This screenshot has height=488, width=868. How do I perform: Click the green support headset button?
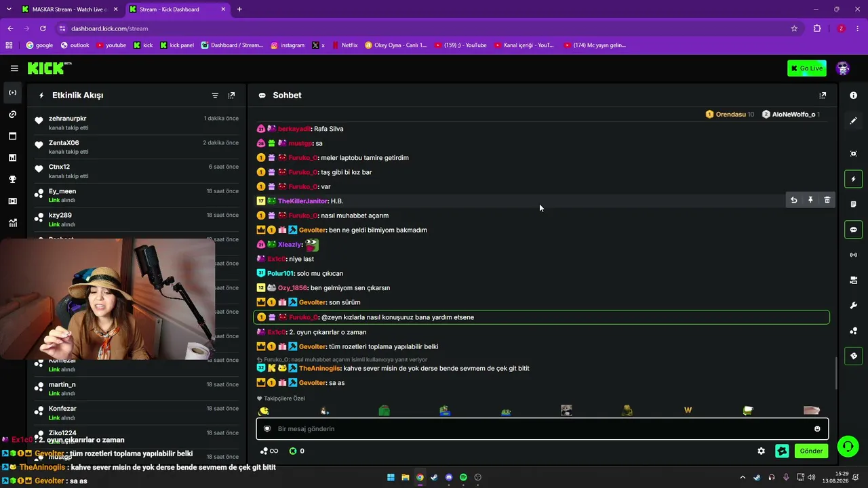click(848, 446)
